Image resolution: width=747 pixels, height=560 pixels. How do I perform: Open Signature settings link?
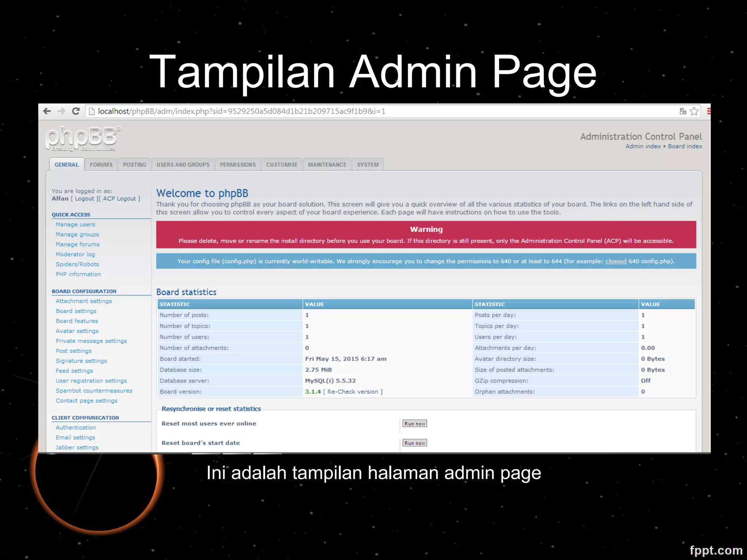(81, 361)
